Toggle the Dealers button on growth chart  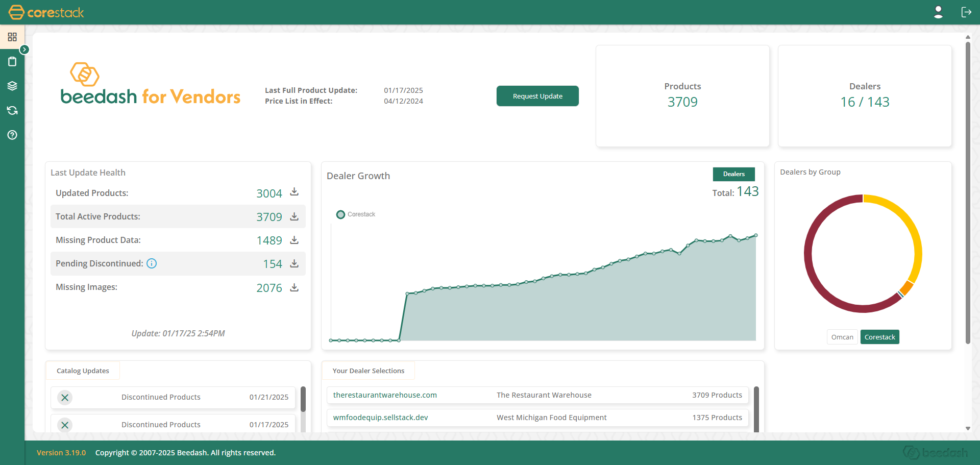point(733,174)
